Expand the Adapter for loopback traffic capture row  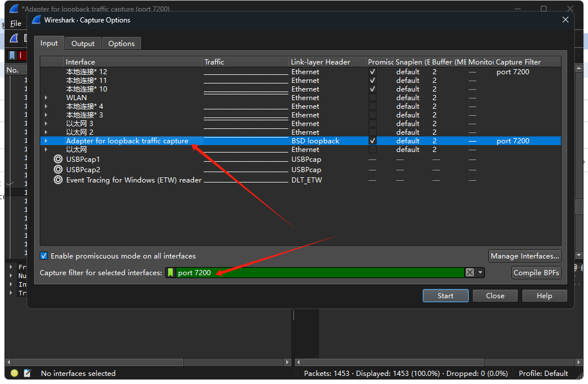[x=45, y=140]
